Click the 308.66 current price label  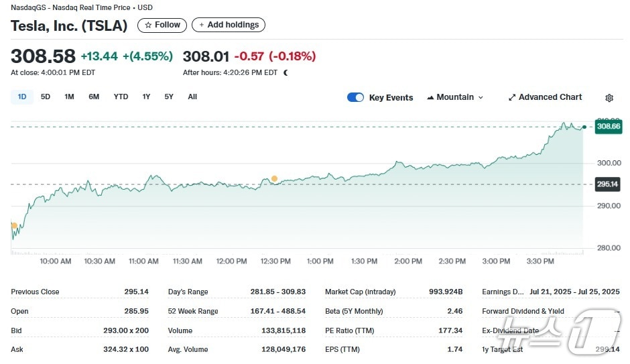point(608,126)
